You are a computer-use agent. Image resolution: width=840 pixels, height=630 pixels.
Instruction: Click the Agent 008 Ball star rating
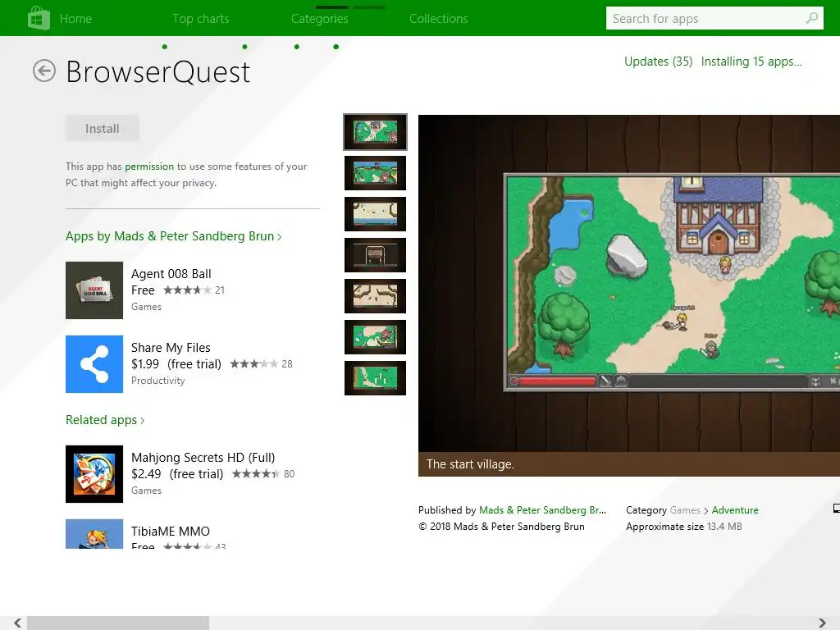click(x=187, y=290)
